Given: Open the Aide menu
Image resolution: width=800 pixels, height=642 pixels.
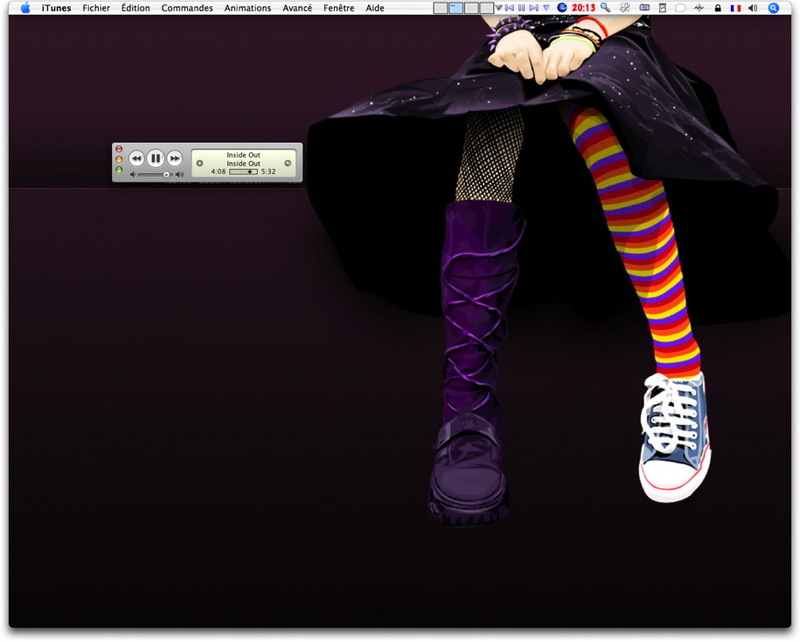Looking at the screenshot, I should click(374, 8).
